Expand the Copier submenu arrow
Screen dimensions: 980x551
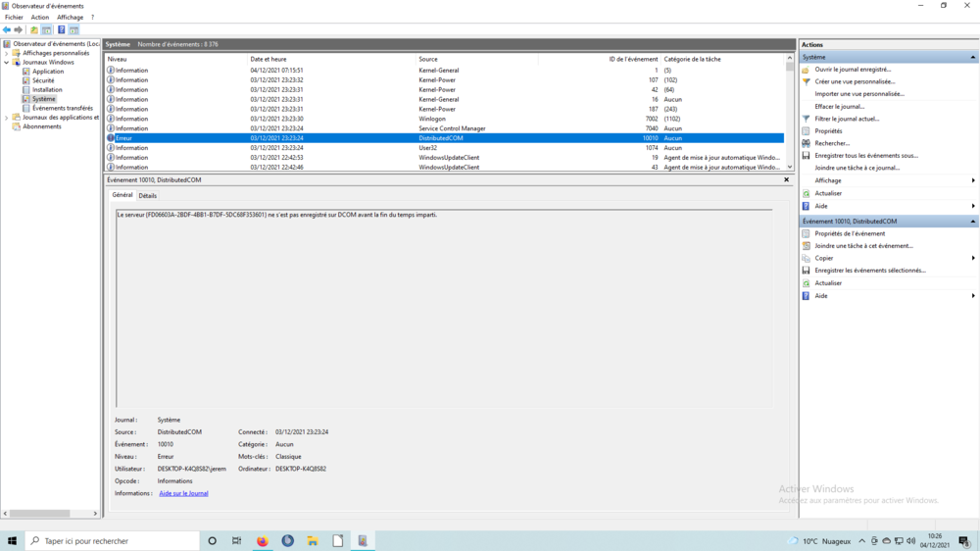(x=972, y=258)
